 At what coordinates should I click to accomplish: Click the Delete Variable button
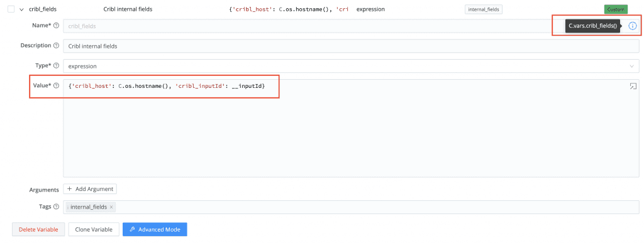(38, 229)
